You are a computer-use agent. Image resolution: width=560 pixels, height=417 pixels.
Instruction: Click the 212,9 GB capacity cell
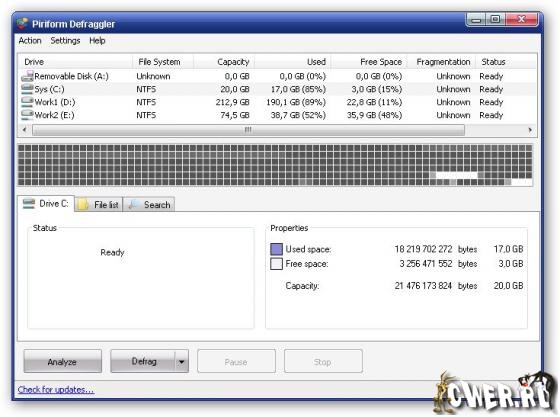pos(232,102)
